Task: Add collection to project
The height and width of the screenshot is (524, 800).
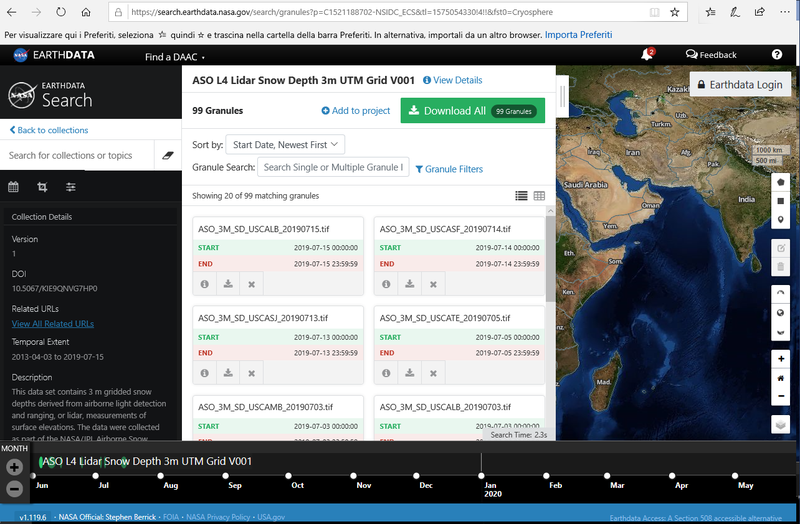Action: coord(356,111)
